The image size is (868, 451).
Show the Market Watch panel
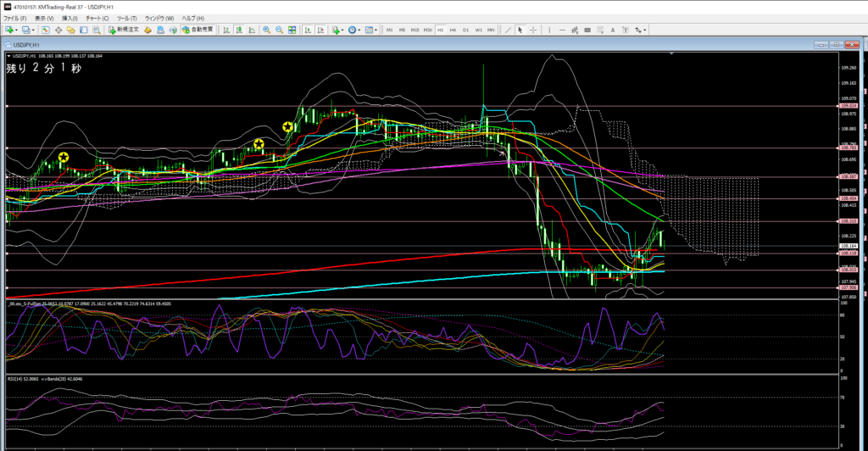coord(46,30)
